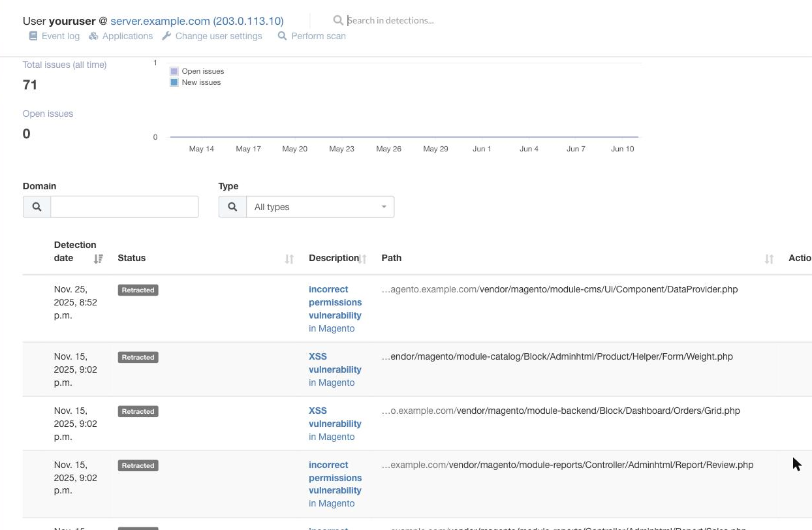Viewport: 812px width, 530px height.
Task: Open the Applications link
Action: (x=127, y=36)
